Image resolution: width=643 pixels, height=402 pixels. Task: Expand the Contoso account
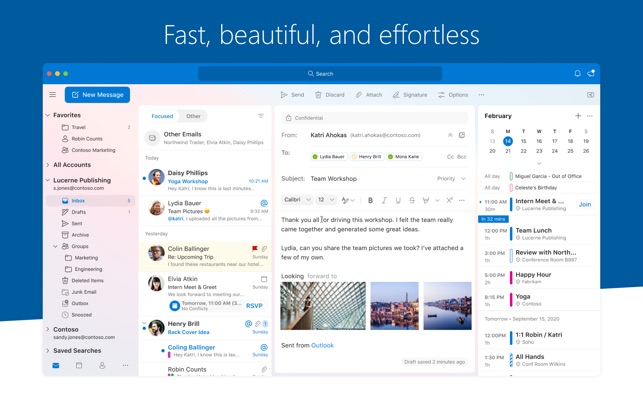(x=48, y=329)
